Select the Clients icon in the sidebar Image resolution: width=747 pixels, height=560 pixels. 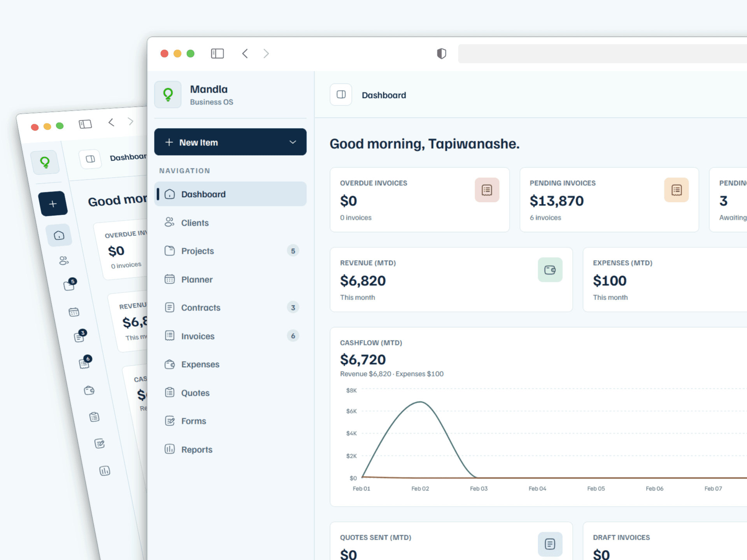click(170, 222)
